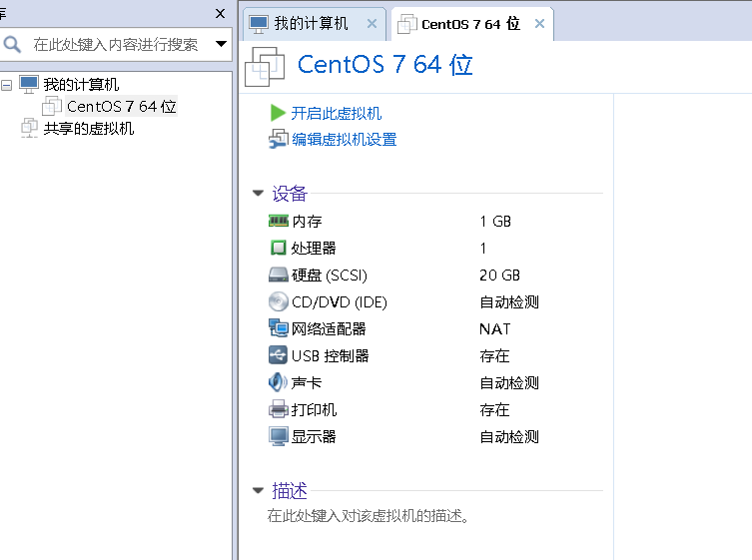The height and width of the screenshot is (560, 752).
Task: Click the 内存 memory icon
Action: pos(279,221)
